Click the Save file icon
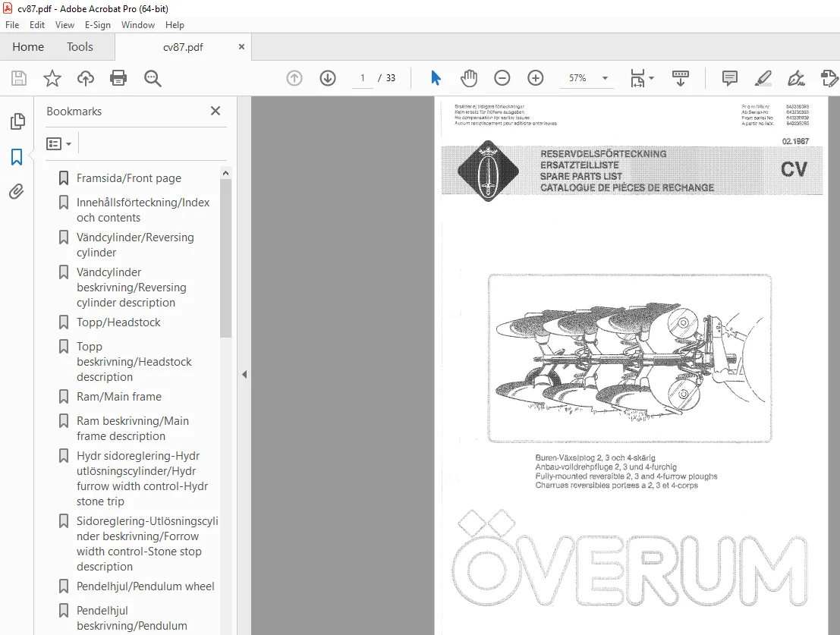This screenshot has height=635, width=840. pos(19,78)
